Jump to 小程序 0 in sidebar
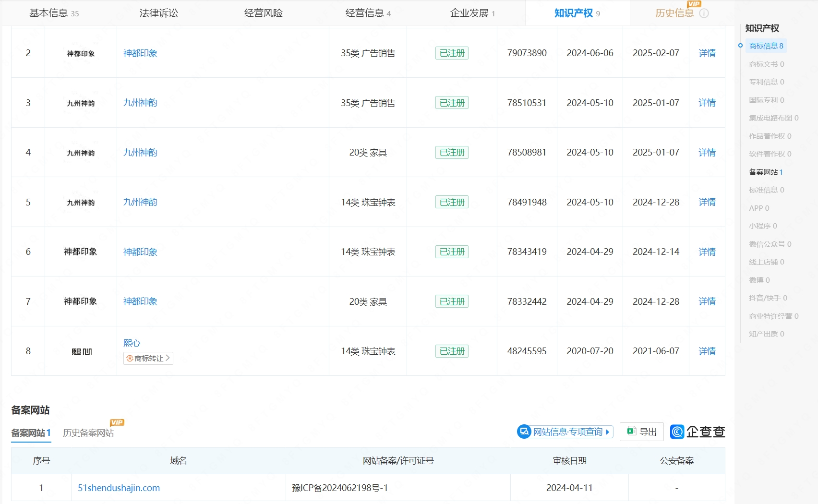Screen dimensions: 818x504 (x=763, y=226)
